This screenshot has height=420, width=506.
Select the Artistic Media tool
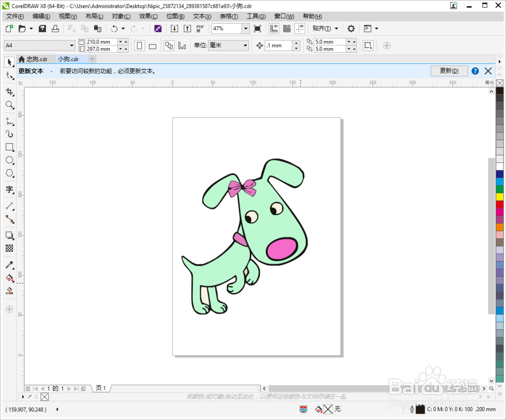(9, 134)
